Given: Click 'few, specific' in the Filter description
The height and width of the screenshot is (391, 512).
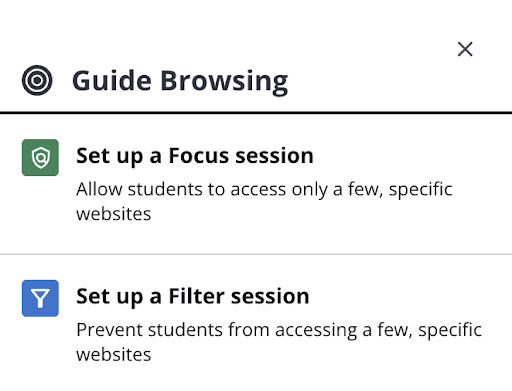Looking at the screenshot, I should [x=429, y=331].
